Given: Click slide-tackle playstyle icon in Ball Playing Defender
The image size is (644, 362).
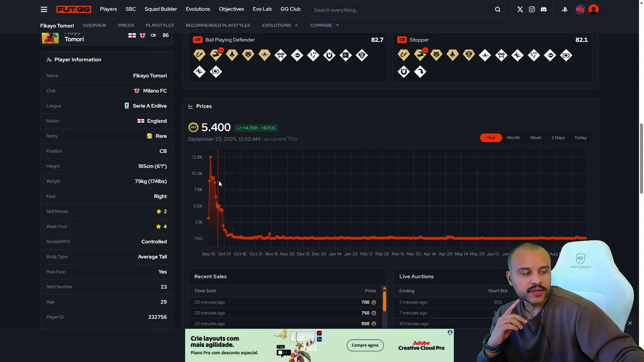Looking at the screenshot, I should click(199, 71).
